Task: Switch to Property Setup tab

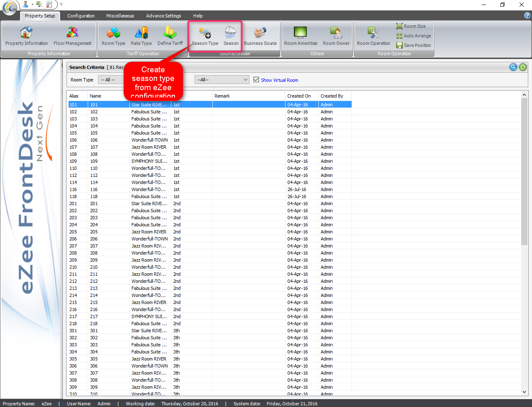Action: pos(40,16)
